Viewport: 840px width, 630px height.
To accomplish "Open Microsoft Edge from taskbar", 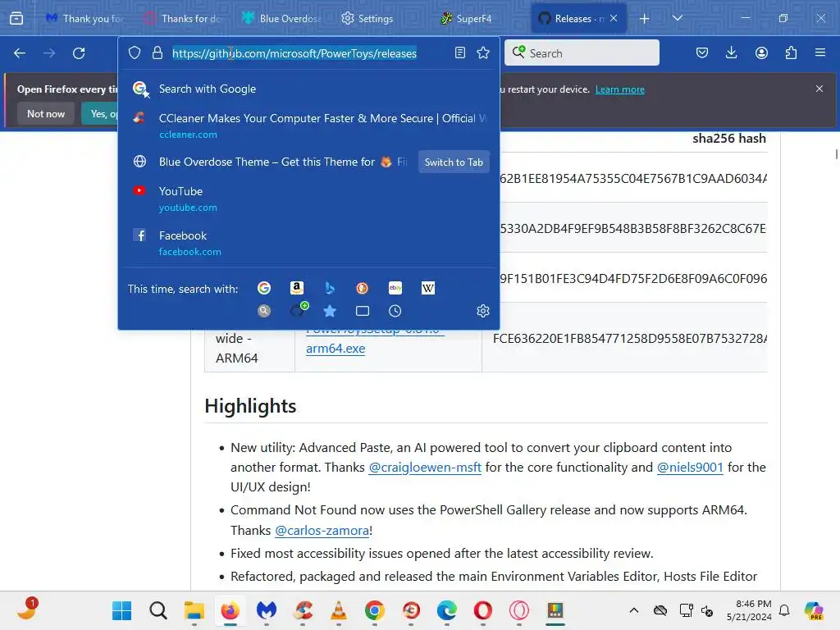I will (x=447, y=610).
